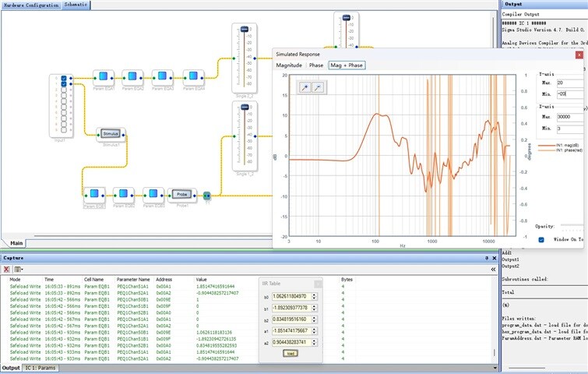Viewport: 588px width, 374px height.
Task: Enable Input1 channel 4 checkbox
Action: point(64,101)
